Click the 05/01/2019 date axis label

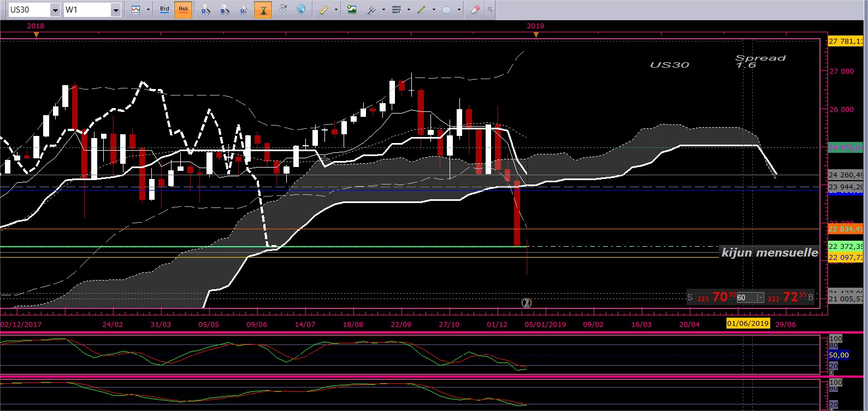(x=545, y=324)
